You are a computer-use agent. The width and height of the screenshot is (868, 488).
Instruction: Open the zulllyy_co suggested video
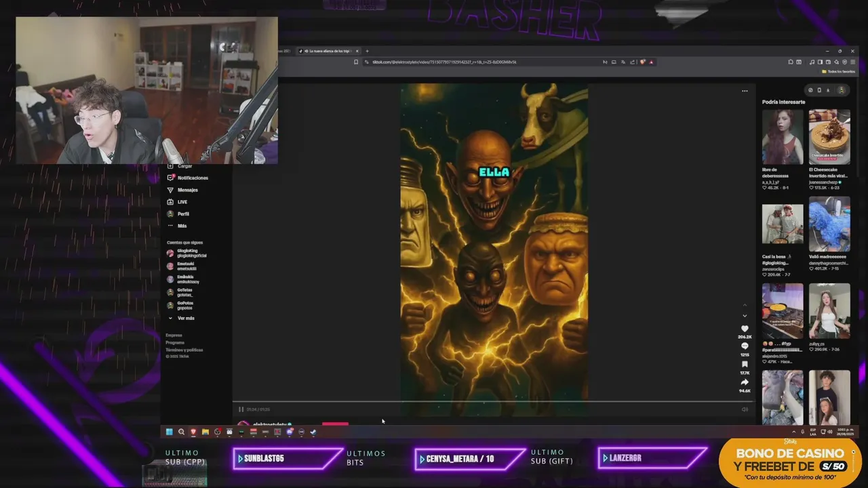click(829, 310)
